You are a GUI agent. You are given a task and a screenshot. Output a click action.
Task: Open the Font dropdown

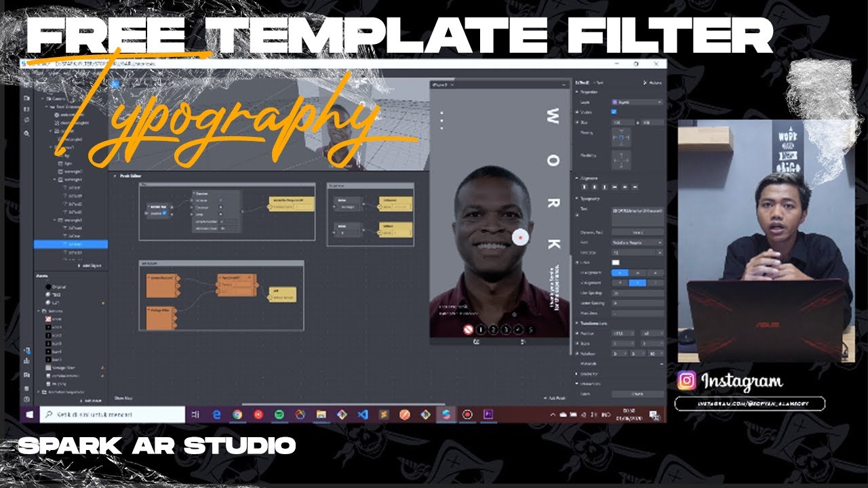637,242
